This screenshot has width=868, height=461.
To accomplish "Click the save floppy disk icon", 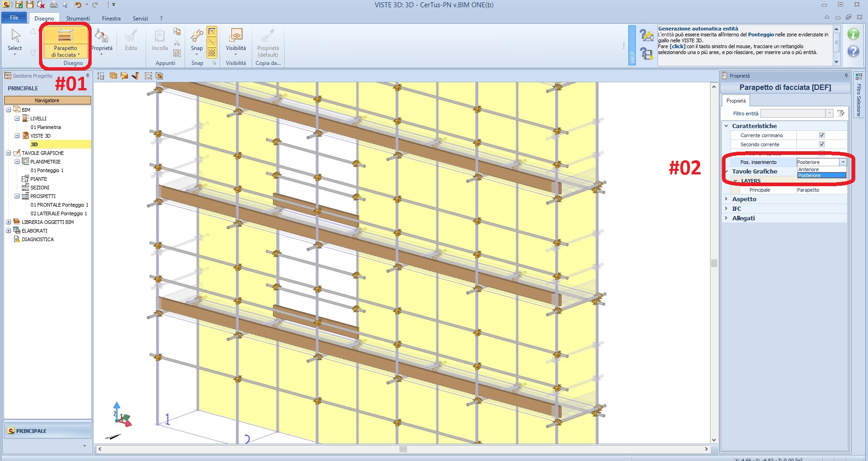I will [x=30, y=5].
